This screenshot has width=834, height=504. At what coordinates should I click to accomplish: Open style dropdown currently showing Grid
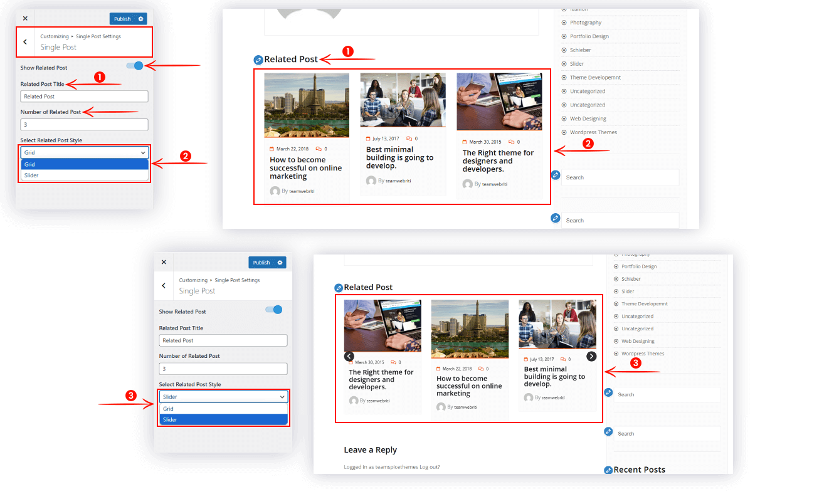point(85,152)
